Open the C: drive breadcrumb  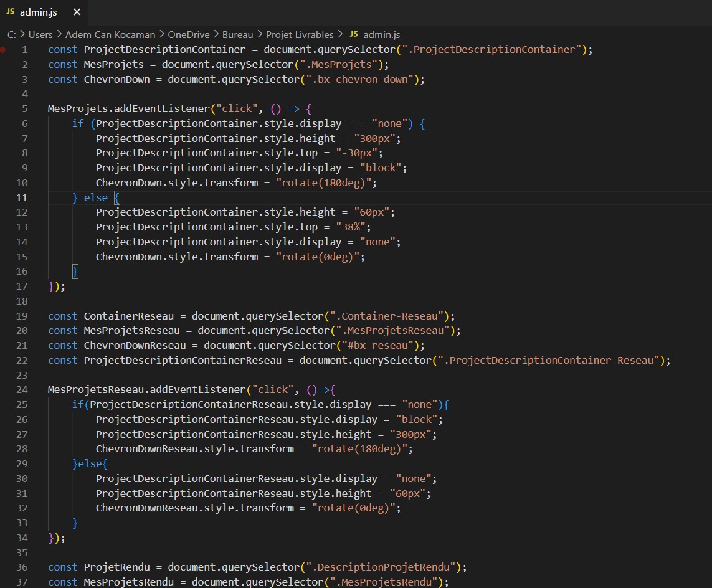[x=12, y=34]
